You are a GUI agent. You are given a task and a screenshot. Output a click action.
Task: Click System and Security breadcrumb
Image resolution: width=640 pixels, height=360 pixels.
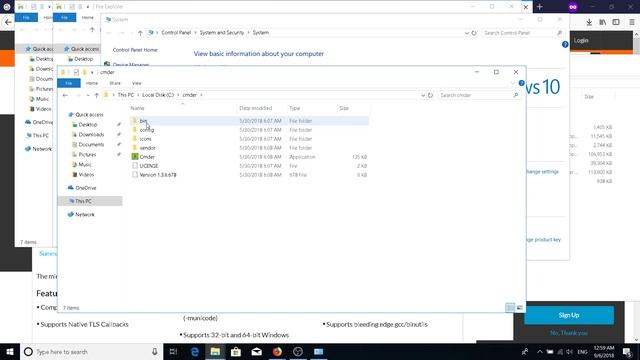pos(222,33)
